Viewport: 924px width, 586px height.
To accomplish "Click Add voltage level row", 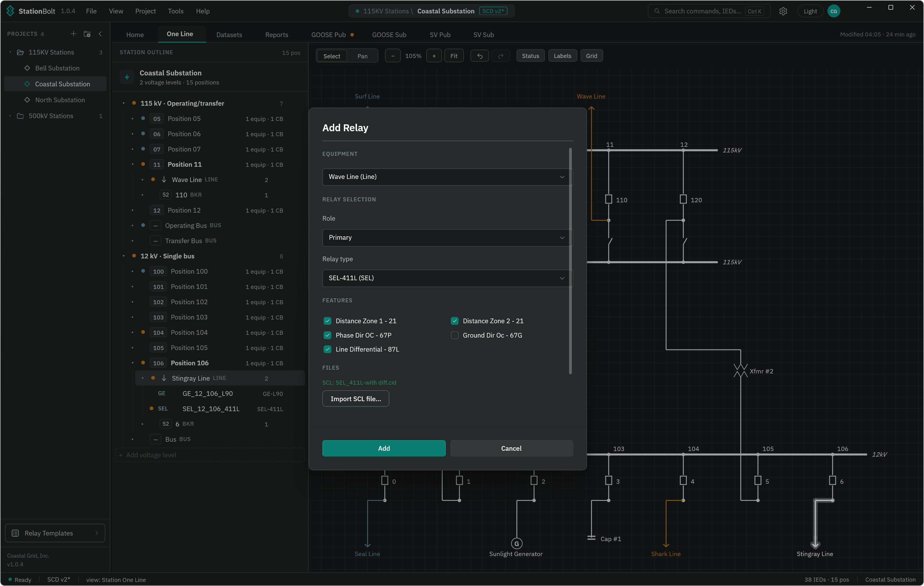I will [210, 455].
